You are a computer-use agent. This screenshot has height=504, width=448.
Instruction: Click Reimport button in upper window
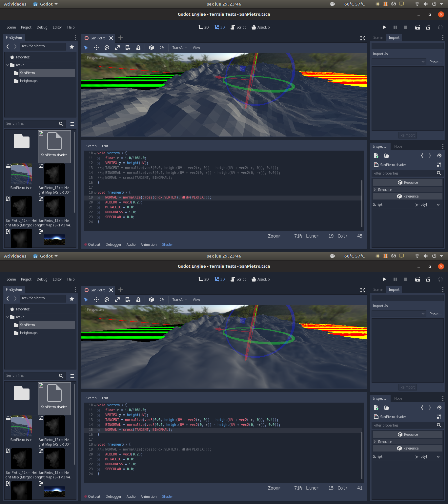[x=408, y=135]
